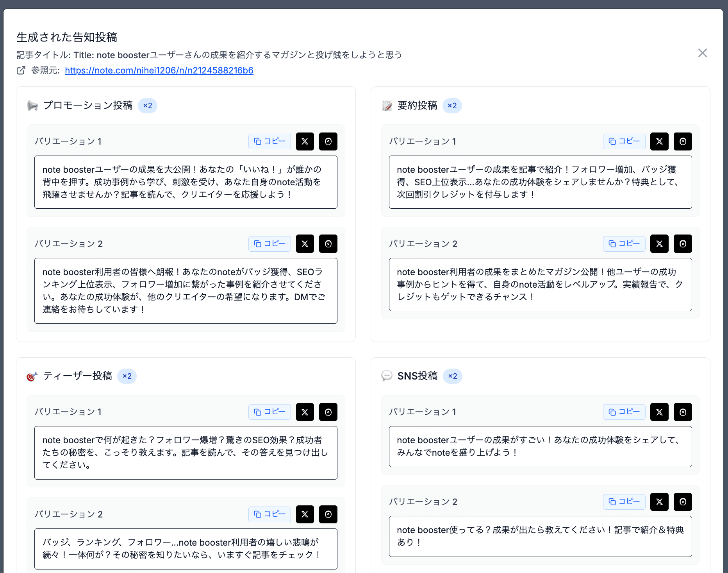Click the external link icon beside 参照元
The image size is (728, 573).
(x=21, y=70)
